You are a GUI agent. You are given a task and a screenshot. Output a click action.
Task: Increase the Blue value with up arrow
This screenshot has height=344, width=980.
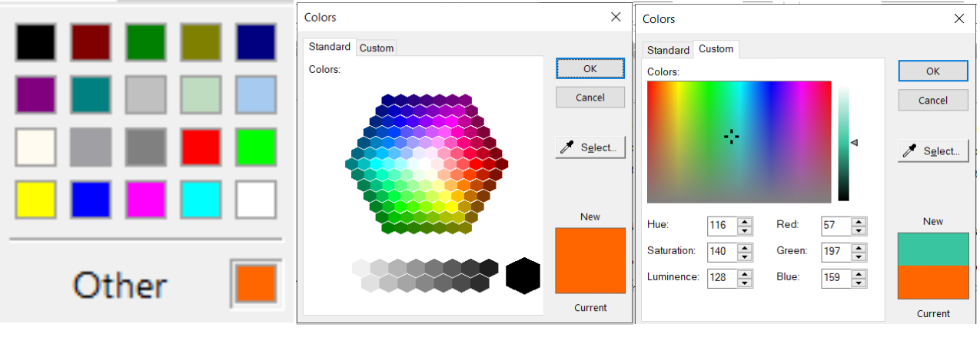point(859,273)
